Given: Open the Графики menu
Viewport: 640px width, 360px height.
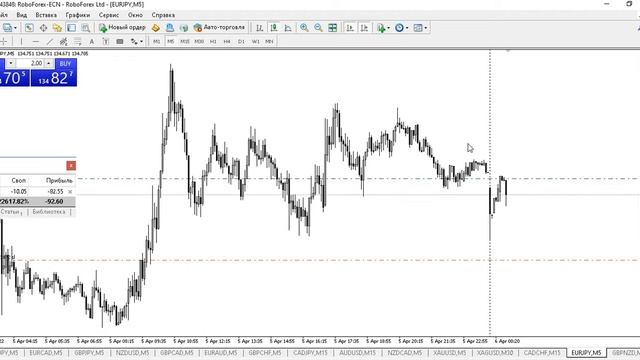Looking at the screenshot, I should (78, 15).
